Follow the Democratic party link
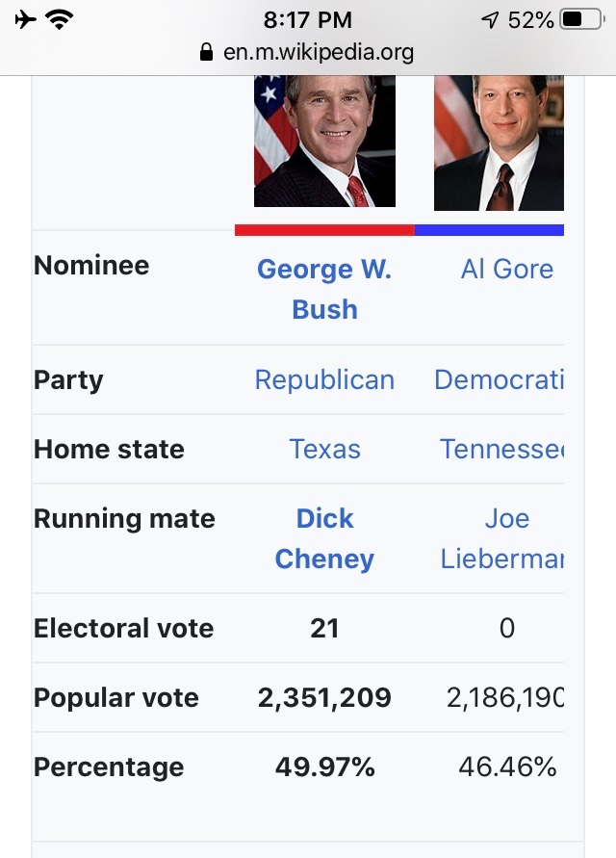The width and height of the screenshot is (616, 858). [x=499, y=380]
